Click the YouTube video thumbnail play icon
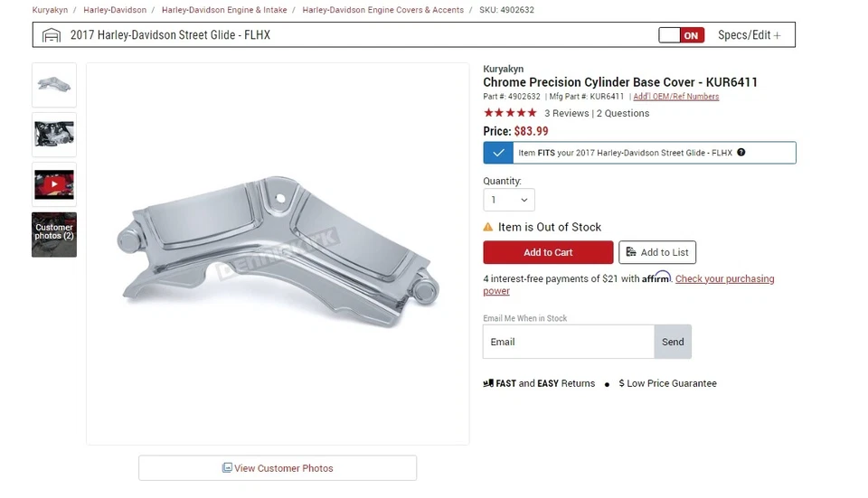This screenshot has width=868, height=498. 54,184
